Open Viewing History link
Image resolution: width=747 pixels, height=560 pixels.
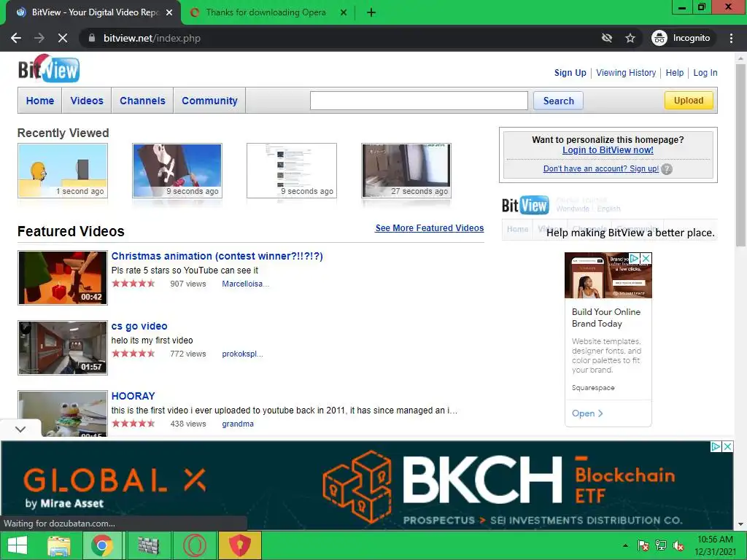(626, 73)
